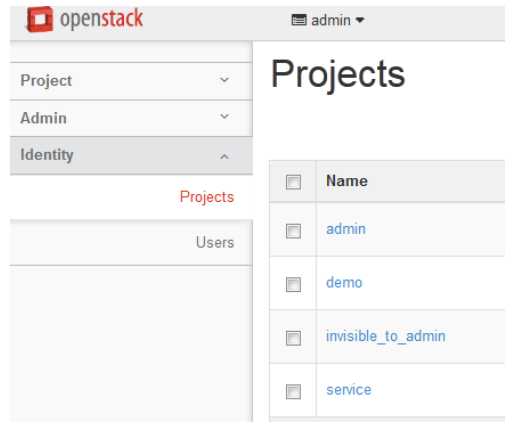Open the invisible_to_admin project link
This screenshot has height=443, width=521.
(x=386, y=336)
